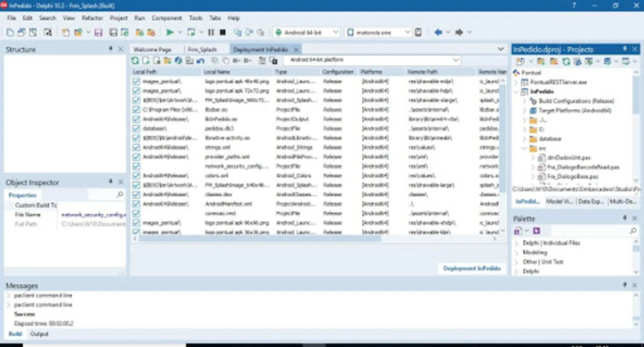Uncheck the conexao deployment row
Screen dimensions: 644x347
136,213
